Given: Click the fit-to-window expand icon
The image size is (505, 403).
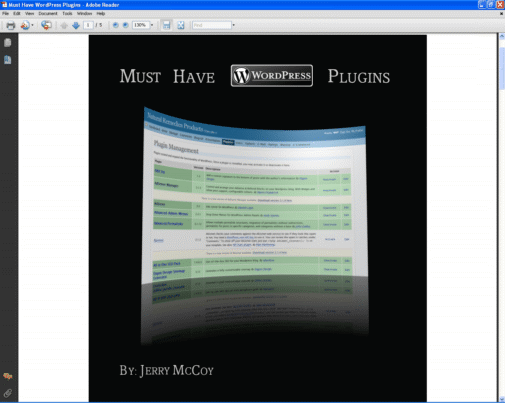Looking at the screenshot, I should point(180,25).
